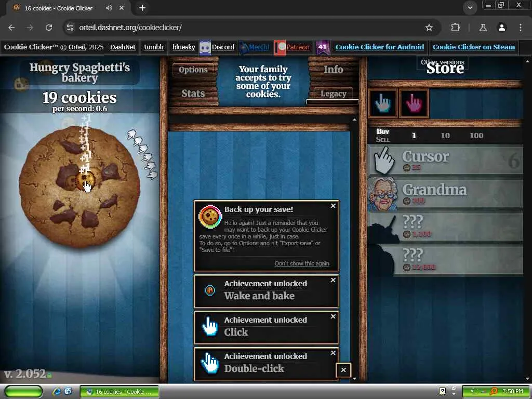Mute the Cookie Clicker tab audio
The height and width of the screenshot is (399, 532).
click(x=109, y=7)
